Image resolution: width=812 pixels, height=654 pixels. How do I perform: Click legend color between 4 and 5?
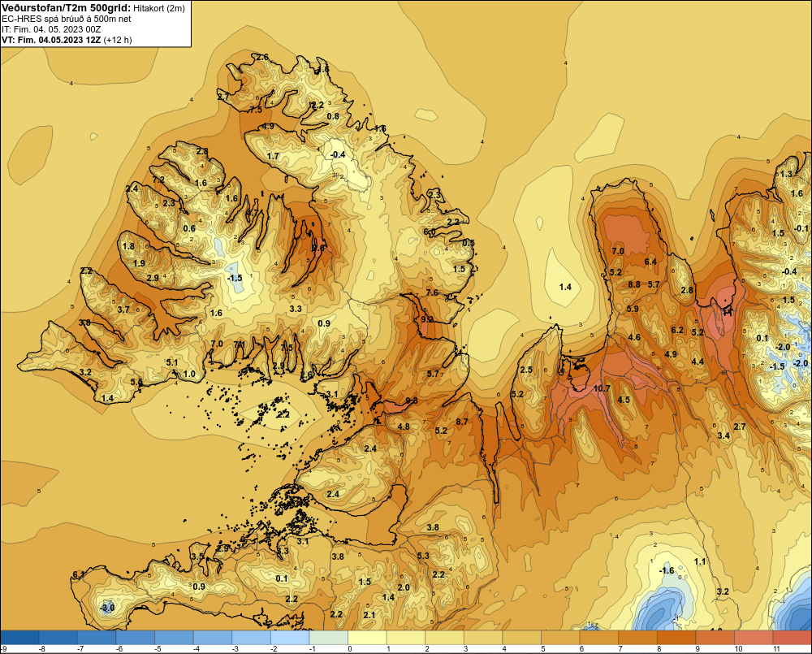pyautogui.click(x=521, y=638)
